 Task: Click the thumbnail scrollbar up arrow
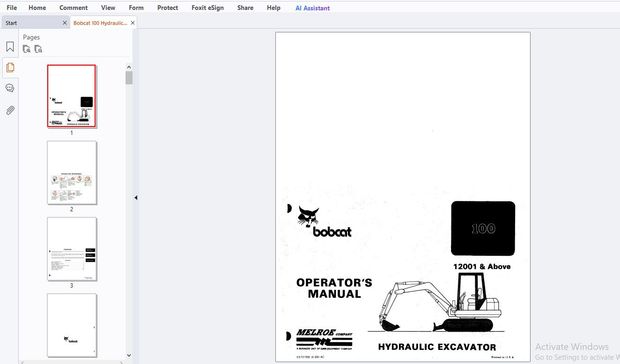(x=129, y=67)
